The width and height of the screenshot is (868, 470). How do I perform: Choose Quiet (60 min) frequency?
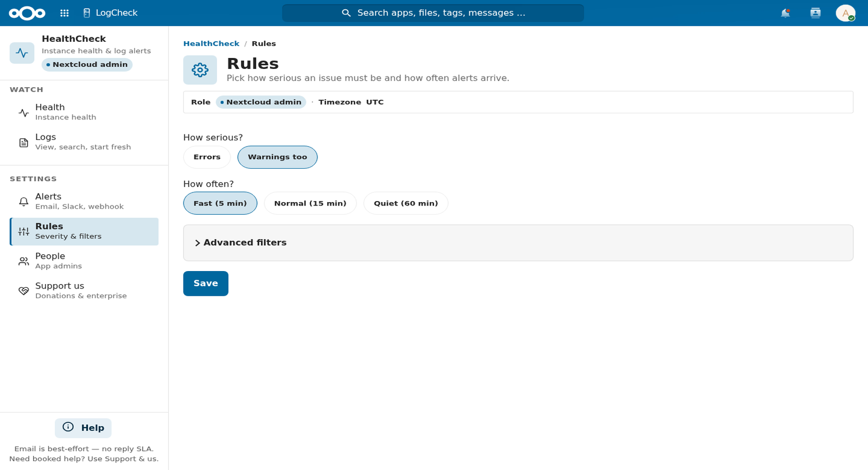pyautogui.click(x=406, y=203)
